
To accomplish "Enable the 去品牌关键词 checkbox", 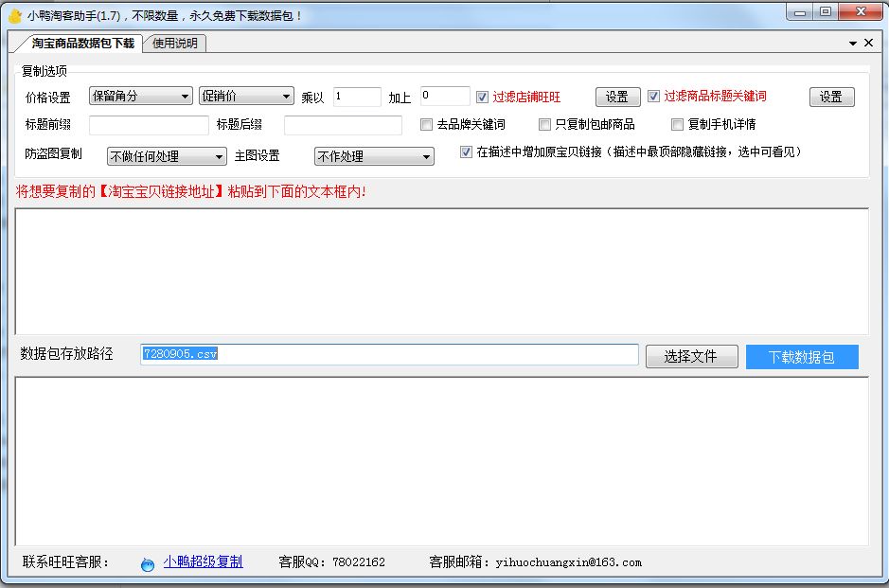I will pos(426,124).
